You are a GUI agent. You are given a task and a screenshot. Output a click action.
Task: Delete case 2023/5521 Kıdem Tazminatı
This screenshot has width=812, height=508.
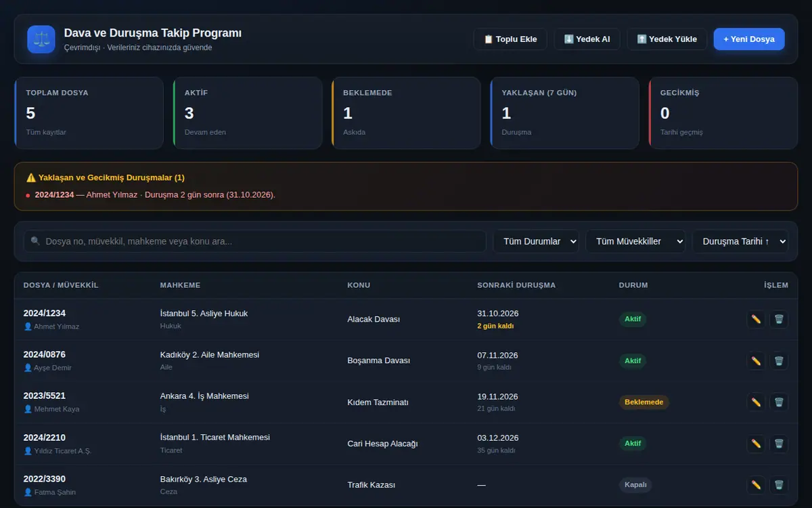(x=779, y=402)
